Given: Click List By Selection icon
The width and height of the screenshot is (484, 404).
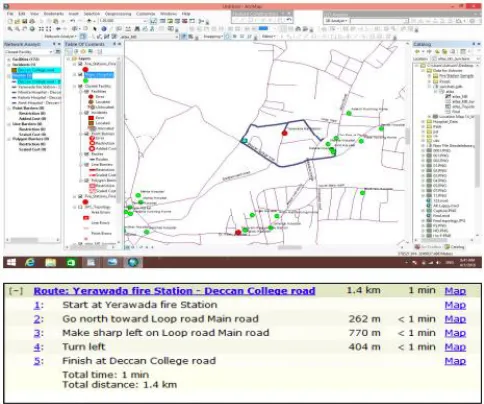Looking at the screenshot, I should tap(90, 51).
